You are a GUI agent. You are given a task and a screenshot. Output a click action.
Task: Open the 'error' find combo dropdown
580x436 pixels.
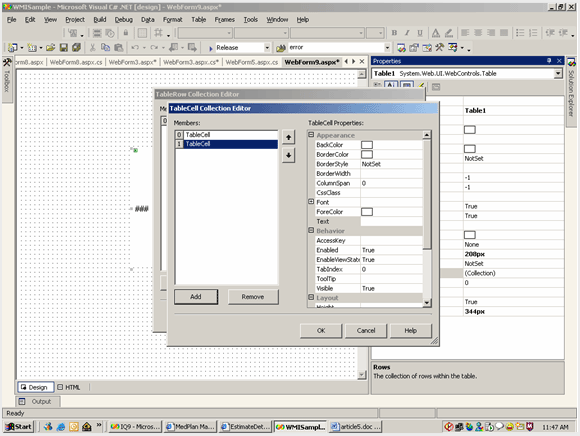point(387,48)
